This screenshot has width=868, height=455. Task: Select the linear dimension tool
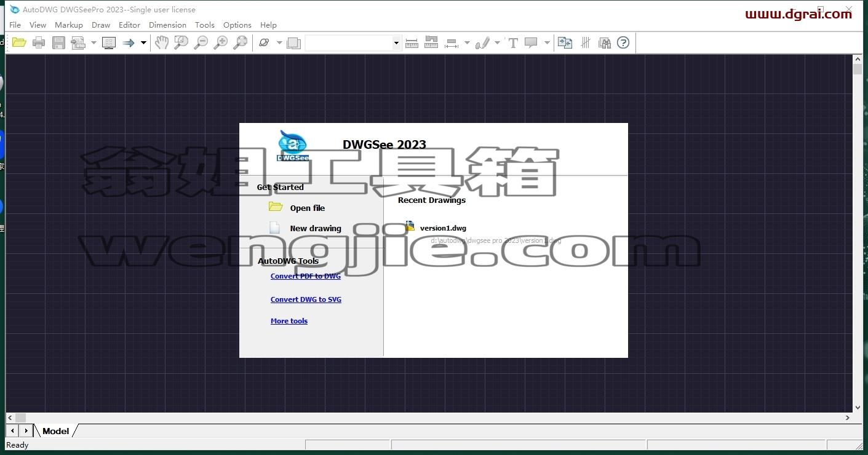point(452,43)
